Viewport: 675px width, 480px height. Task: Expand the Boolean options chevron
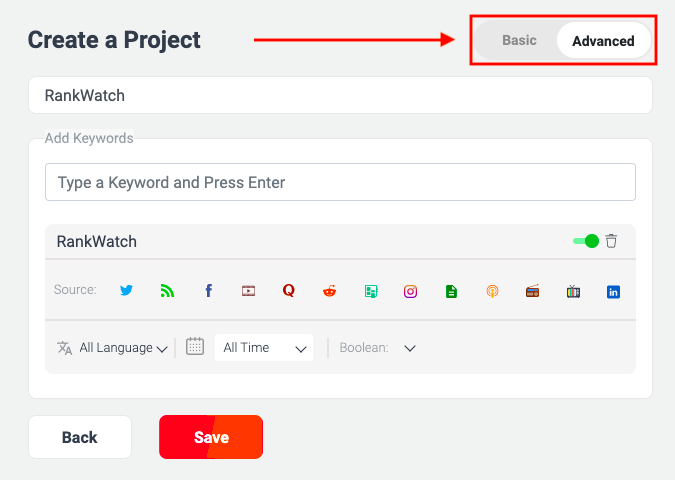(410, 348)
